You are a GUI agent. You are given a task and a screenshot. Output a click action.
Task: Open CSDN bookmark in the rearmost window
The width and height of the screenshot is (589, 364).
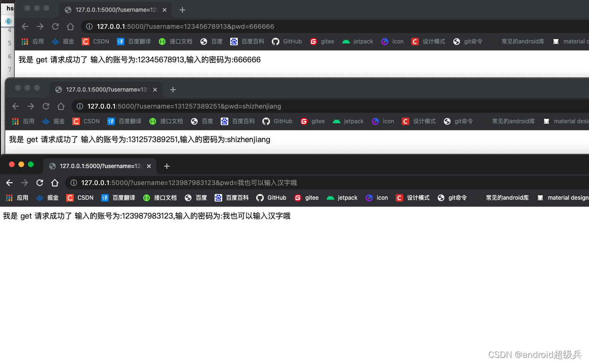pos(95,42)
